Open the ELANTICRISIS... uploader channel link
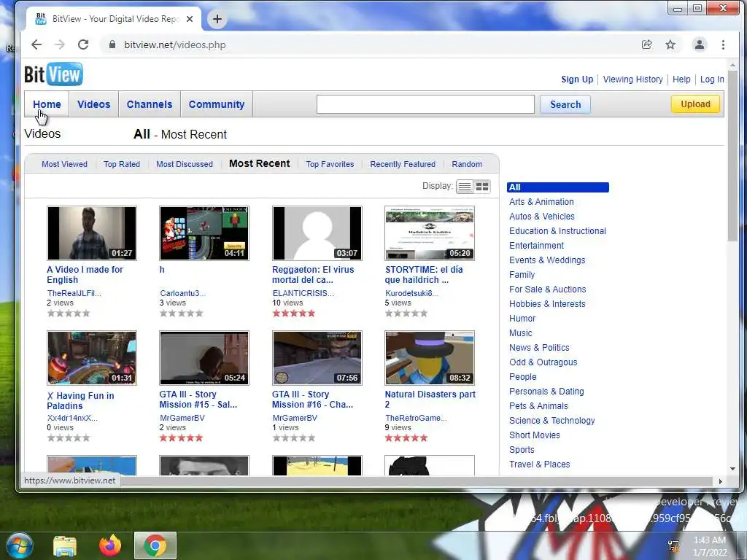747x560 pixels. (303, 293)
